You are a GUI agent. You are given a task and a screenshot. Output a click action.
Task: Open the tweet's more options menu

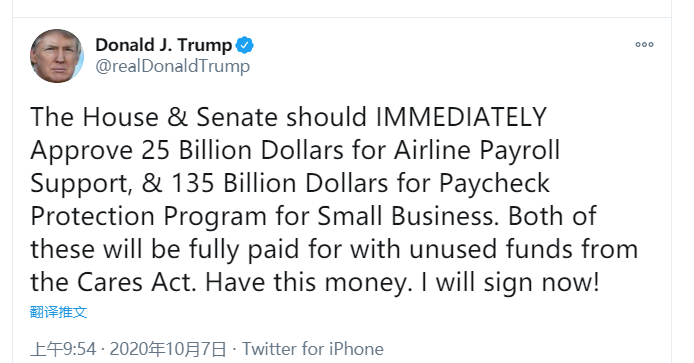644,44
